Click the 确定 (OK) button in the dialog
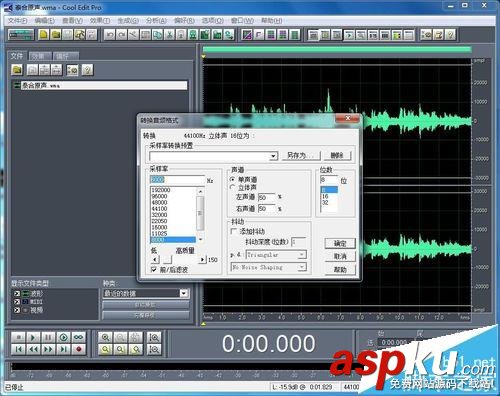This screenshot has width=500, height=396. pos(340,243)
